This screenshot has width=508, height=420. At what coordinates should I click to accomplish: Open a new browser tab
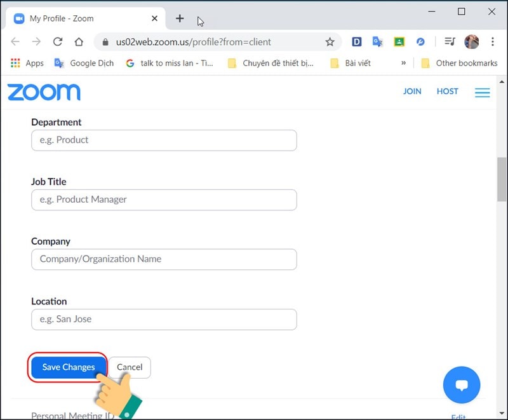coord(180,18)
